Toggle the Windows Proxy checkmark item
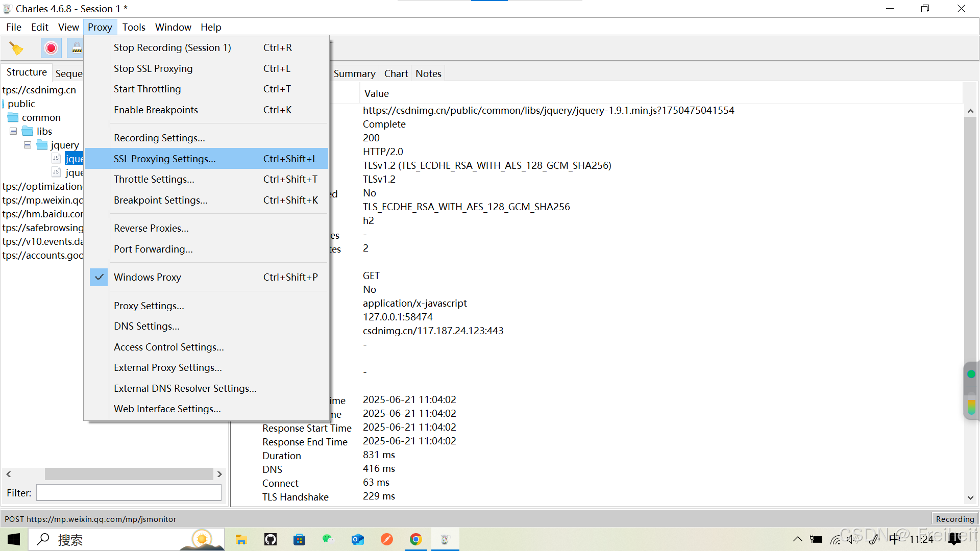Screen dimensions: 980x551 (x=206, y=277)
